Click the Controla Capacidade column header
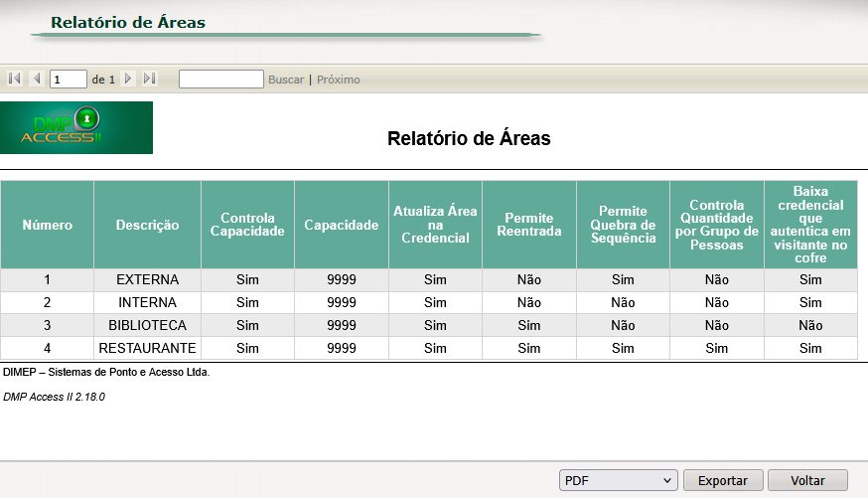 (247, 225)
